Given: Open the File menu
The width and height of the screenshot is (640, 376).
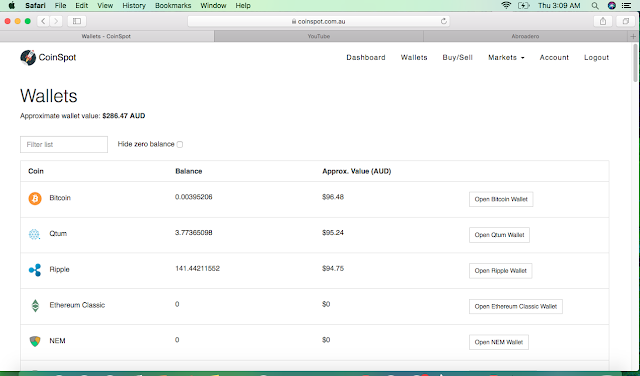Looking at the screenshot, I should click(60, 6).
